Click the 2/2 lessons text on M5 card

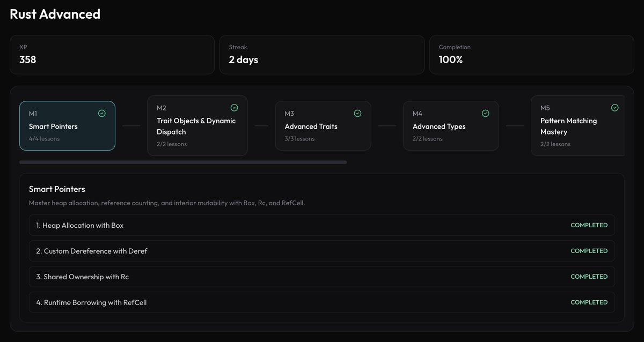[x=555, y=144]
